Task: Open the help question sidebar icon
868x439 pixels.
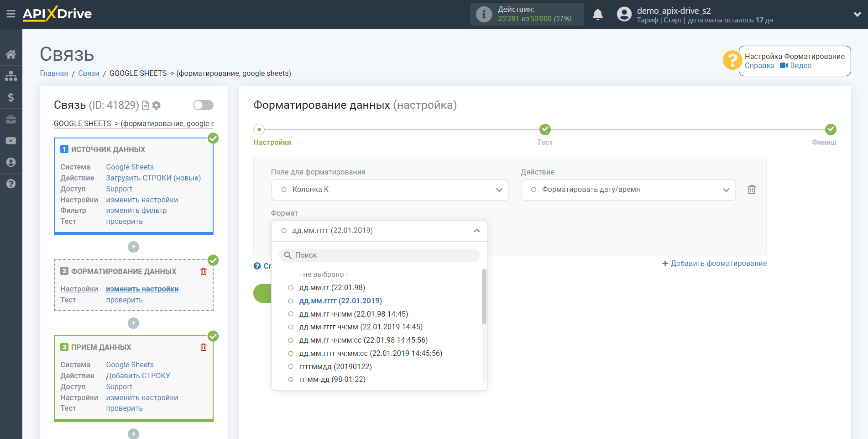Action: click(x=11, y=184)
